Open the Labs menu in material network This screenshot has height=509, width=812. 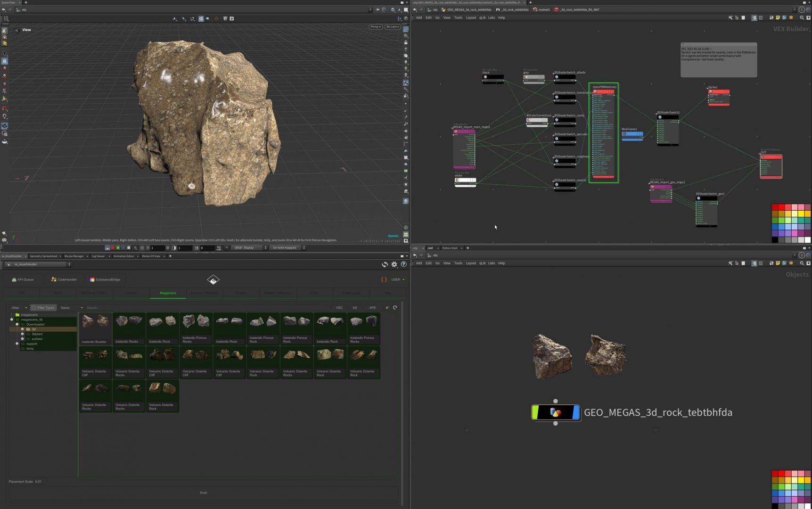pos(491,18)
